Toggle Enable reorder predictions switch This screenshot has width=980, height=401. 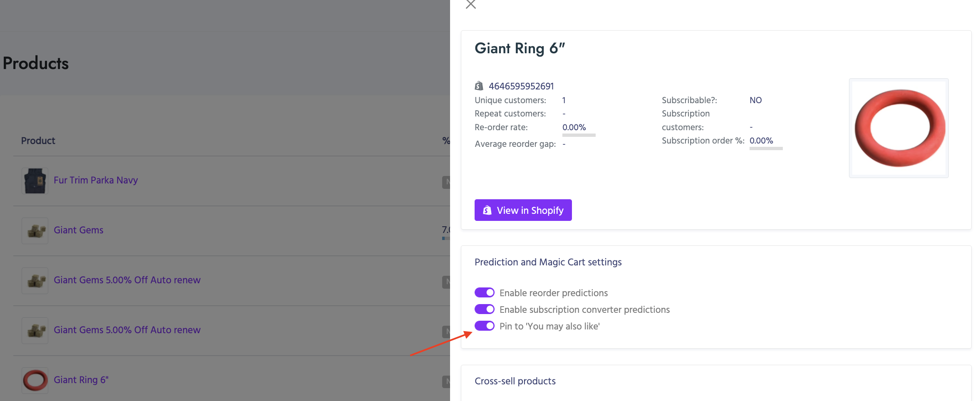485,293
